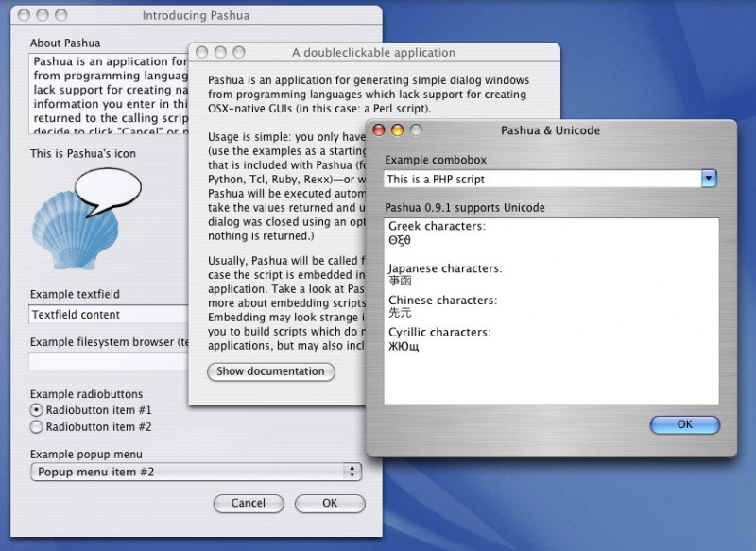Viewport: 756px width, 551px height.
Task: Click the Greek sample text "Θξθ"
Action: tap(400, 240)
